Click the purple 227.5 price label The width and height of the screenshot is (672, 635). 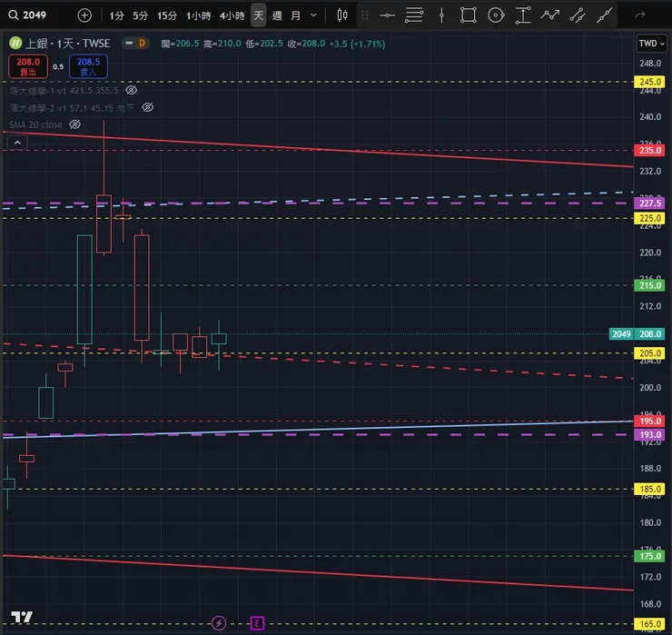click(649, 203)
